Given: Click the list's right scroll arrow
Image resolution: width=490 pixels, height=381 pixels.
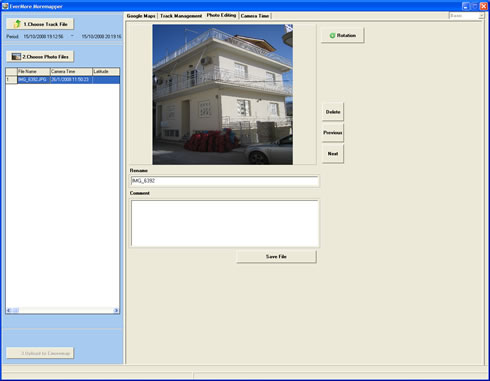Looking at the screenshot, I should click(116, 310).
